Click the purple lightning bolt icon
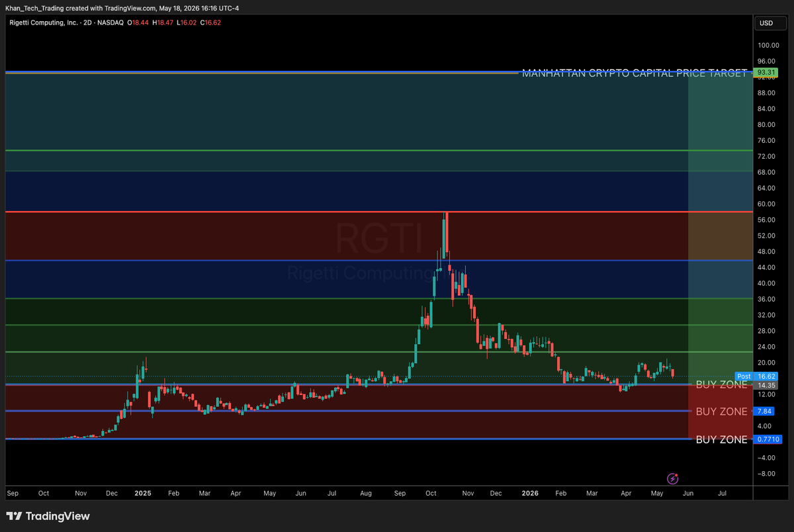794x532 pixels. tap(673, 478)
